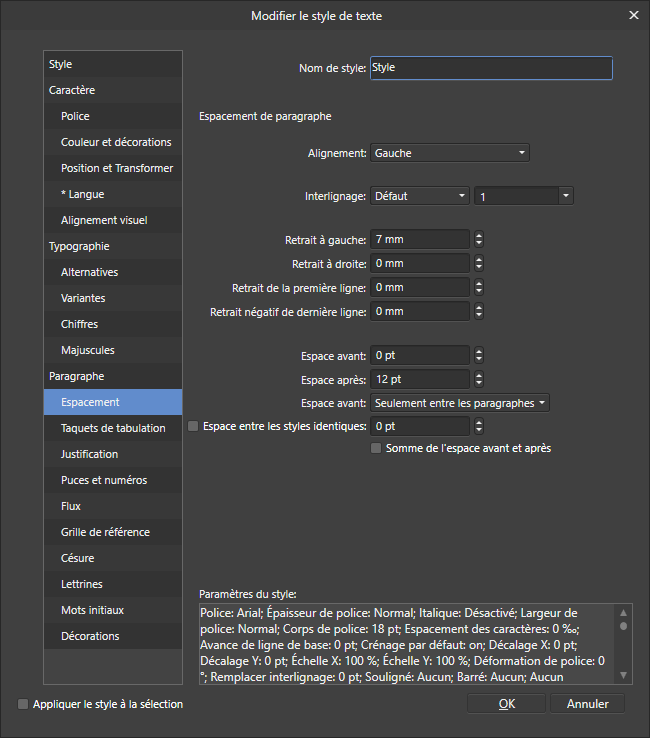Adjust Retrait de la première ligne stepper
The image size is (650, 738).
point(479,287)
